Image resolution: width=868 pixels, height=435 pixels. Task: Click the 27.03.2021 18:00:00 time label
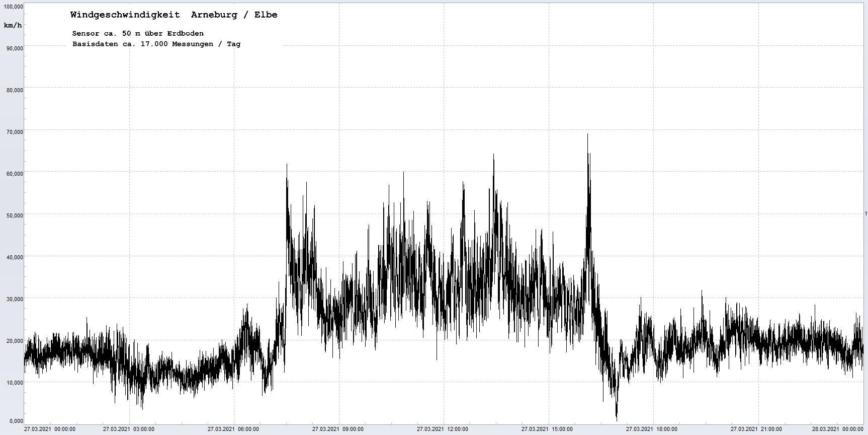pos(652,429)
